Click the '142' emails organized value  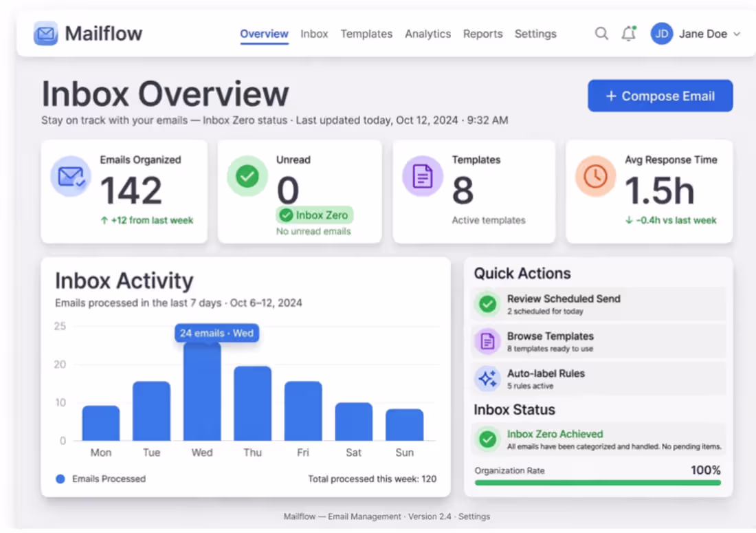[131, 191]
